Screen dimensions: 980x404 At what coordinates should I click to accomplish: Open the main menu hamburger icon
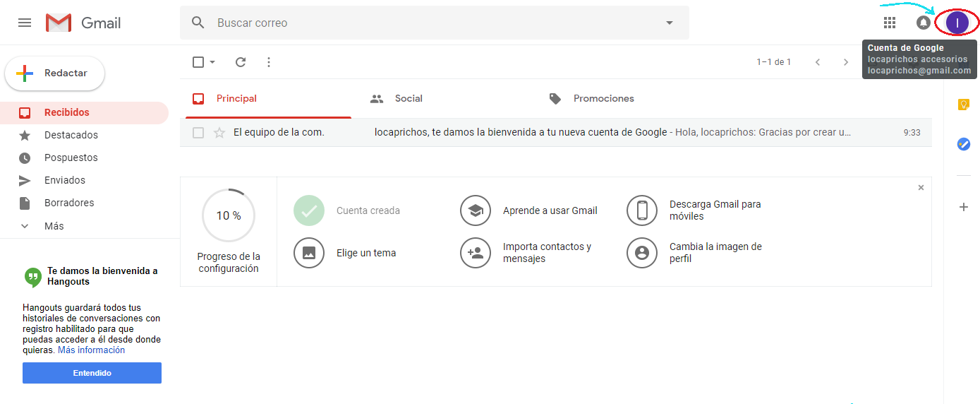pos(25,23)
